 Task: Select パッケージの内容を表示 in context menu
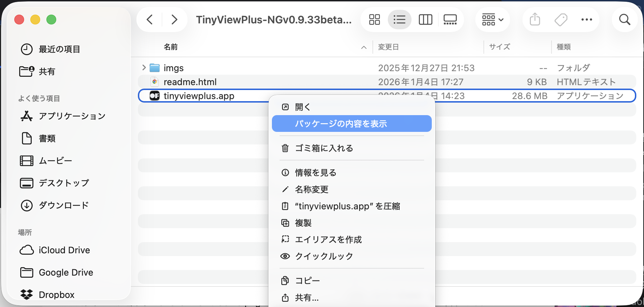[x=341, y=124]
